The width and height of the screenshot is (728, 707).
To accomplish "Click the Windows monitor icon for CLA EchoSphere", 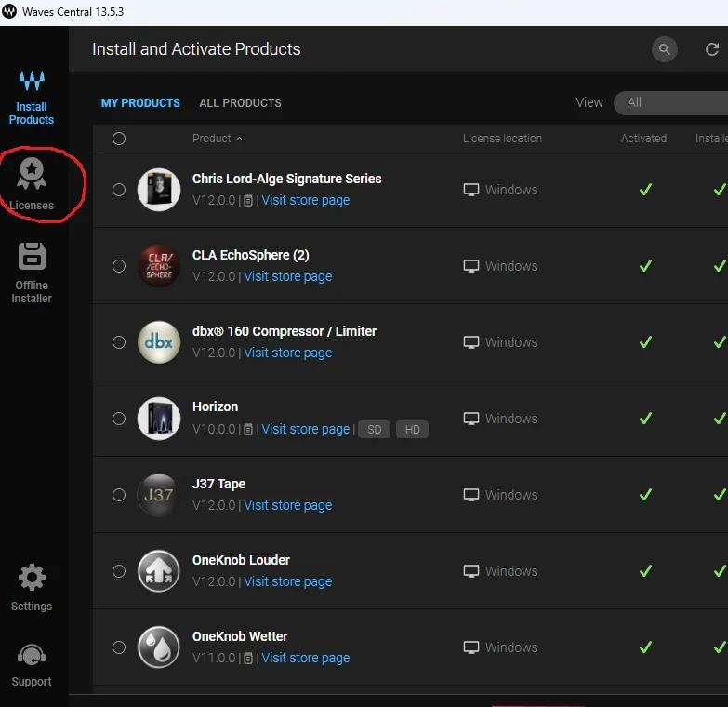I will [x=471, y=266].
